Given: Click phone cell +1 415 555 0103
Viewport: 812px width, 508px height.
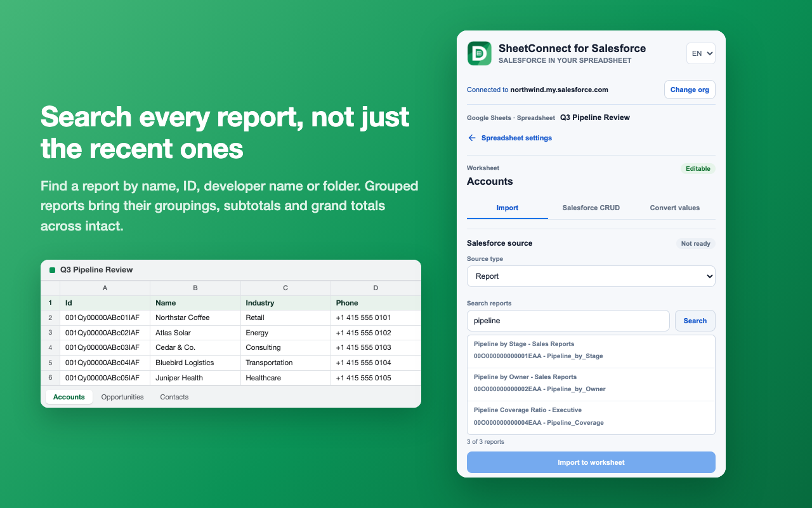Looking at the screenshot, I should tap(376, 348).
